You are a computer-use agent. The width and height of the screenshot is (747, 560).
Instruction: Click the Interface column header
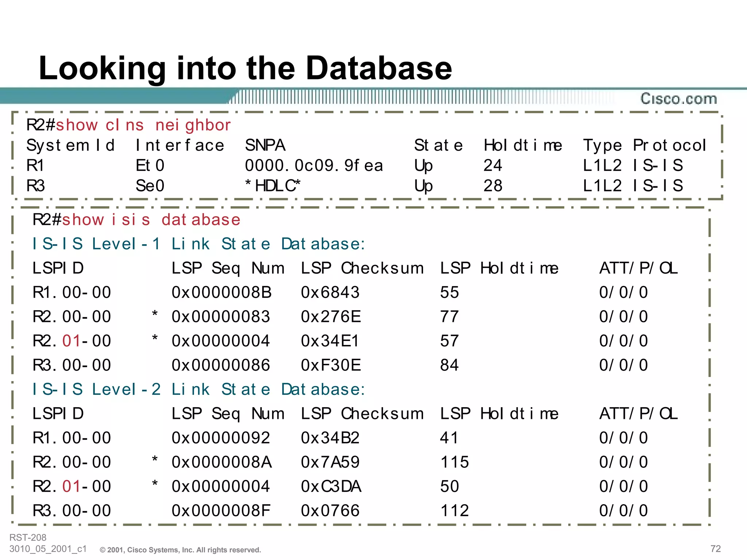180,145
